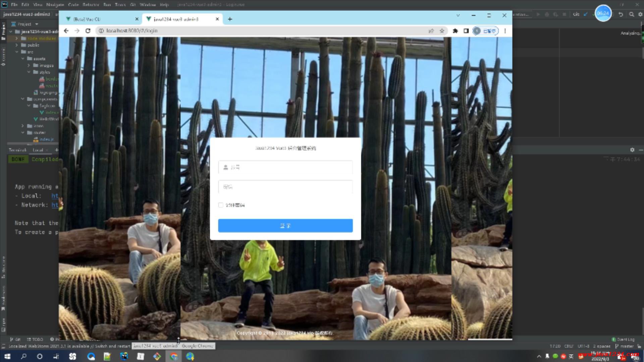
Task: Share this page via address bar icon
Action: [431, 31]
